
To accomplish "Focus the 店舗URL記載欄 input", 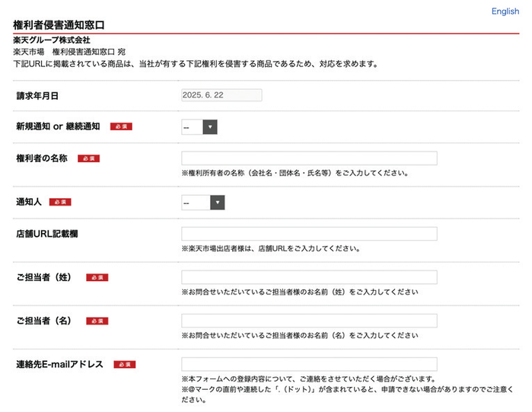I will tap(310, 234).
